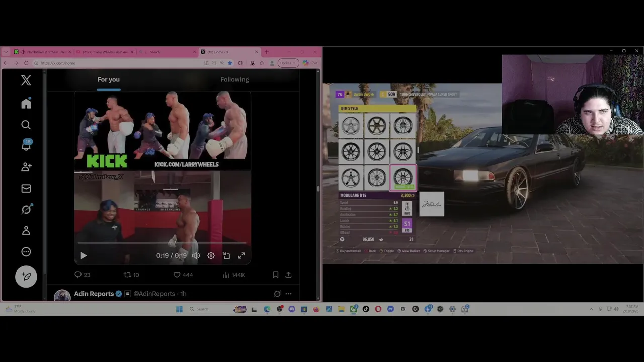Open File Explorer folder in taskbar
The image size is (644, 362).
[341, 309]
